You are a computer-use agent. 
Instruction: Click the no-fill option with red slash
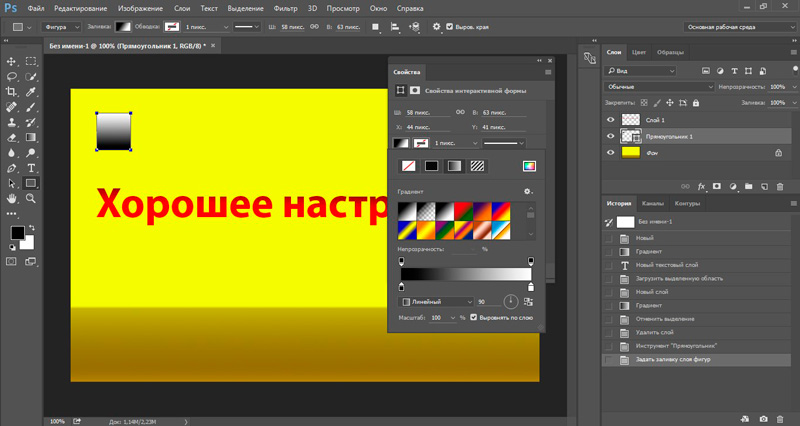(x=408, y=166)
